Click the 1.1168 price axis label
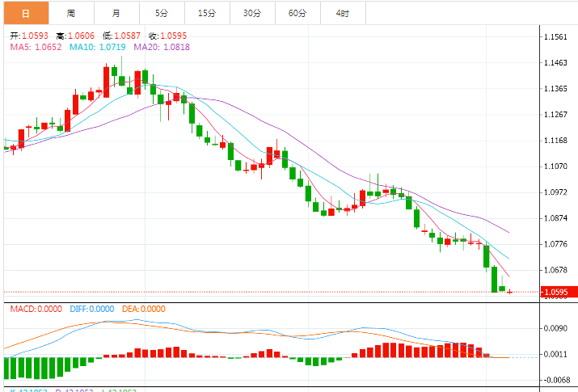 click(556, 141)
